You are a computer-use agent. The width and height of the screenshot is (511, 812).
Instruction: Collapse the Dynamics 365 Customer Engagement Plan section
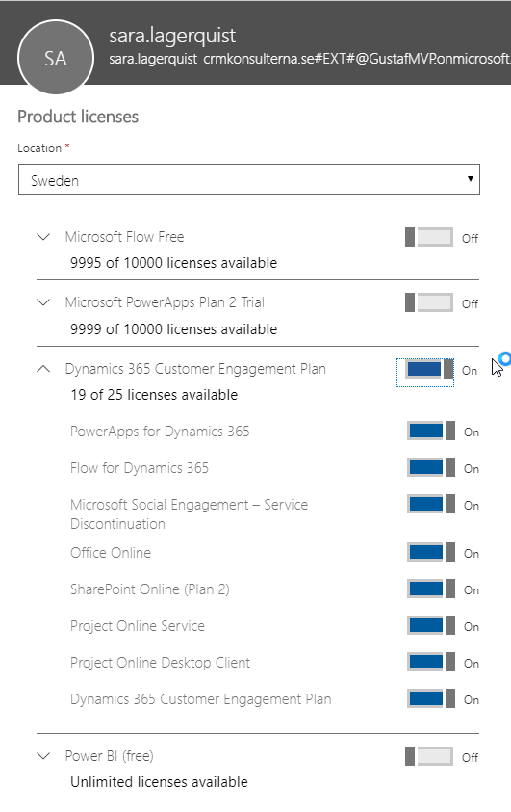(x=44, y=369)
